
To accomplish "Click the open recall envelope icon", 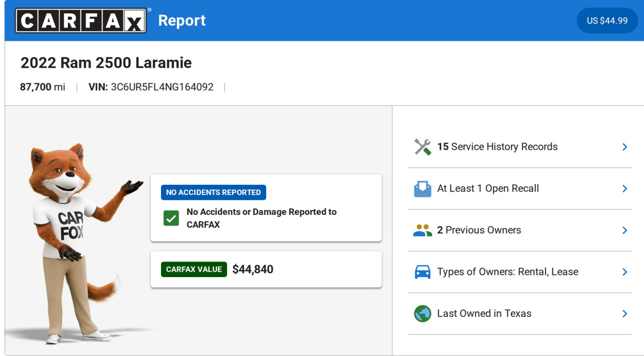I will (x=423, y=188).
